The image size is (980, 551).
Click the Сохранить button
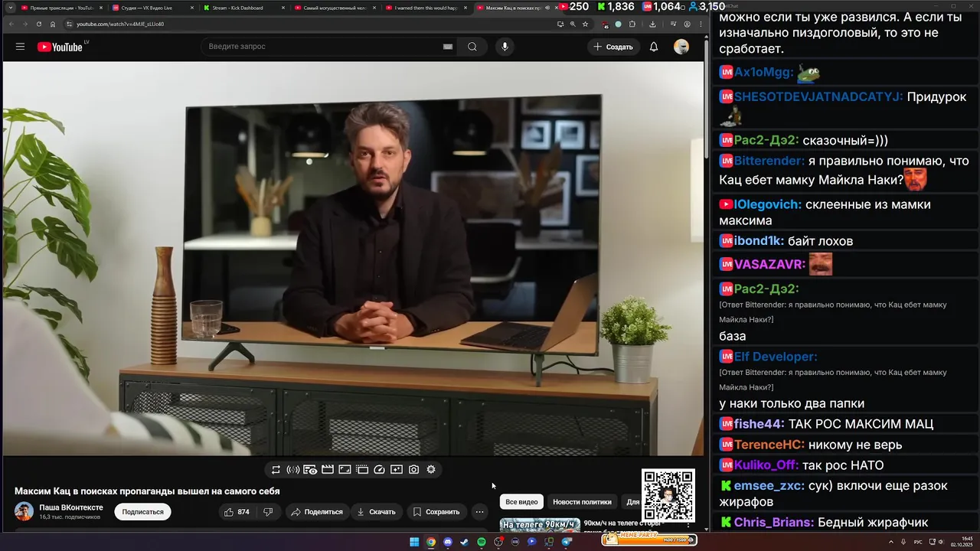point(436,512)
